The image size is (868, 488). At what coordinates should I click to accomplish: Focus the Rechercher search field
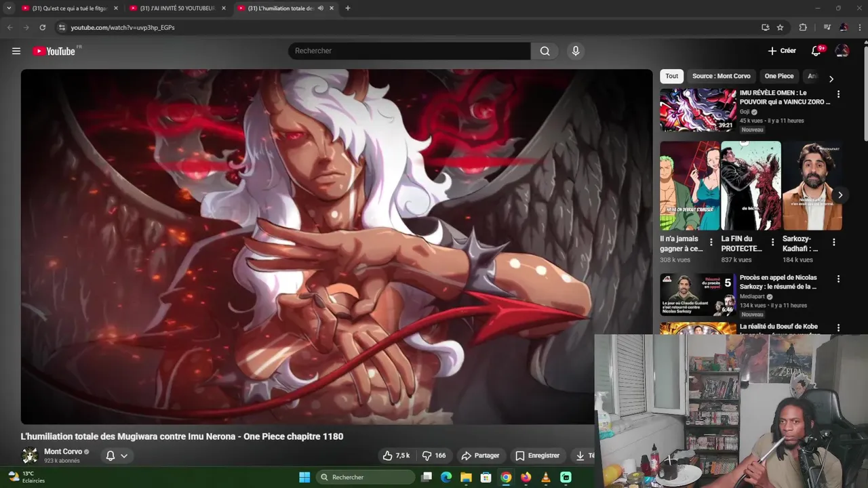point(410,51)
